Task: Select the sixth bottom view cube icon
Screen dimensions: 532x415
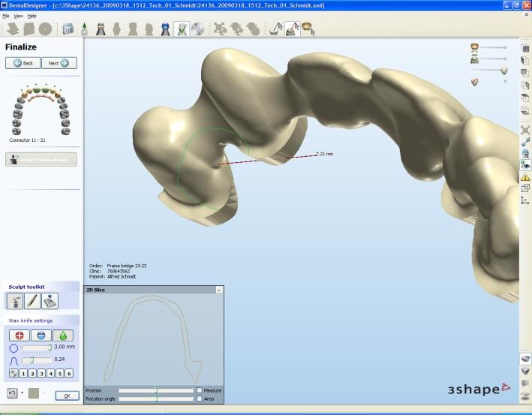Action: 525,110
